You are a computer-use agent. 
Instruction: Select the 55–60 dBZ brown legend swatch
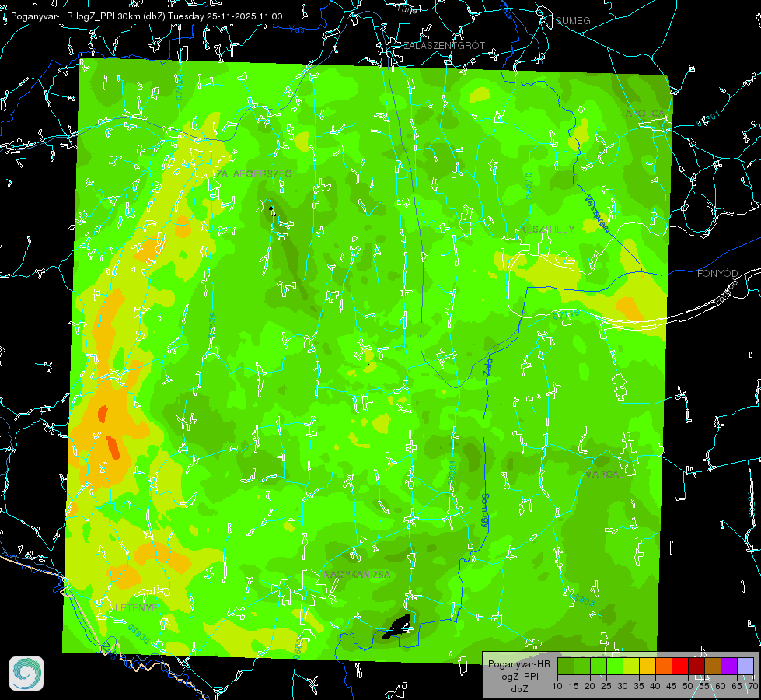tap(713, 666)
